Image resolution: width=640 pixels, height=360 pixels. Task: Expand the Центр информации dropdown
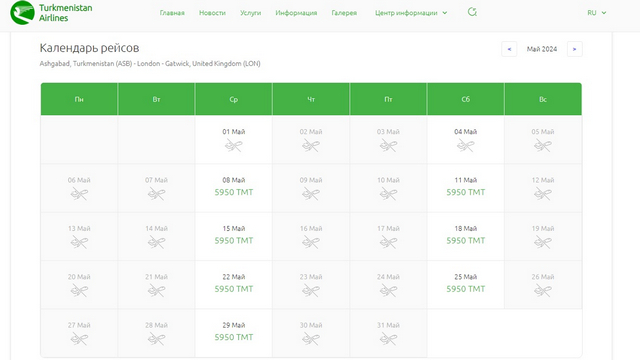pos(411,13)
